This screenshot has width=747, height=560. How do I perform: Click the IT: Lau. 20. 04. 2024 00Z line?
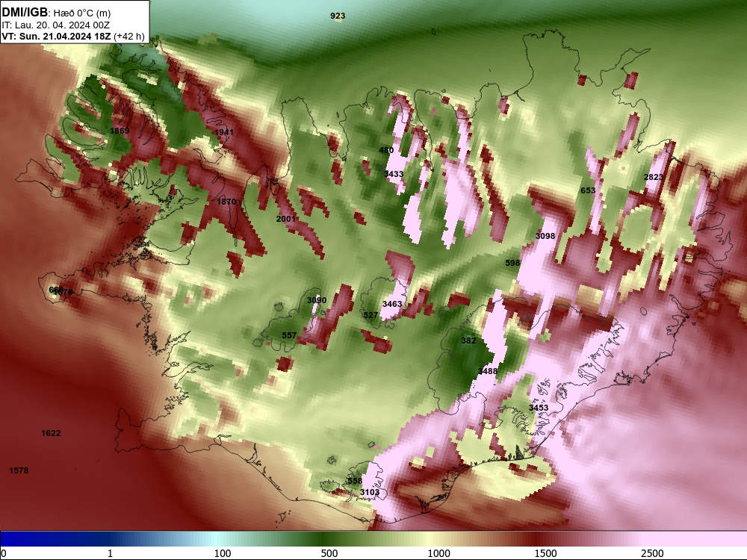pyautogui.click(x=56, y=25)
